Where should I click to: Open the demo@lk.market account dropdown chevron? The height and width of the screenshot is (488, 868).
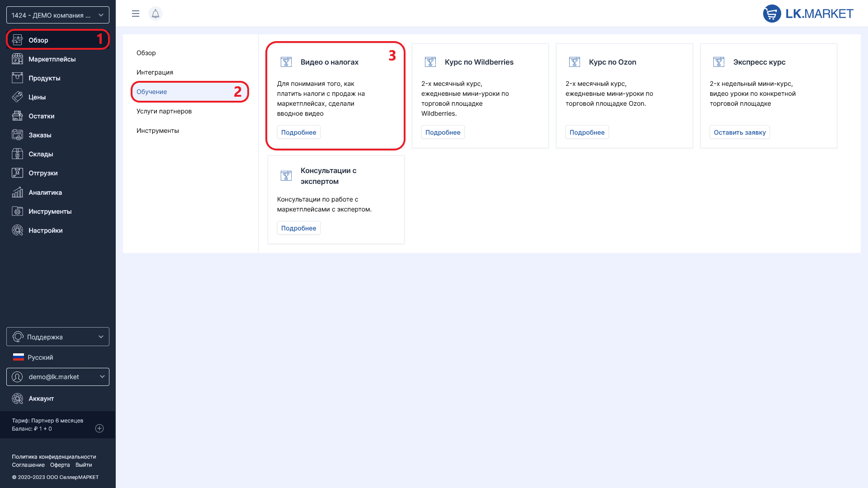102,377
